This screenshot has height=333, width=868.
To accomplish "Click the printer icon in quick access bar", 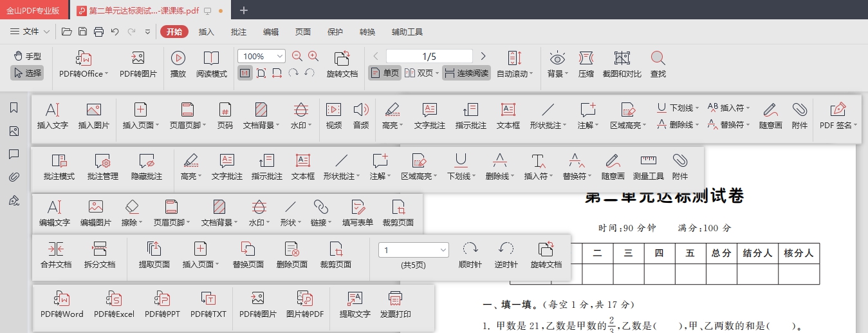I will [98, 32].
